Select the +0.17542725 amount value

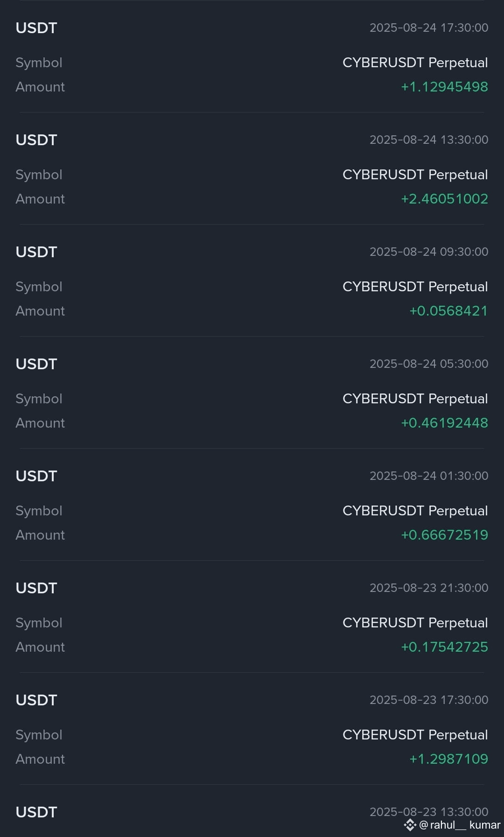pos(444,647)
